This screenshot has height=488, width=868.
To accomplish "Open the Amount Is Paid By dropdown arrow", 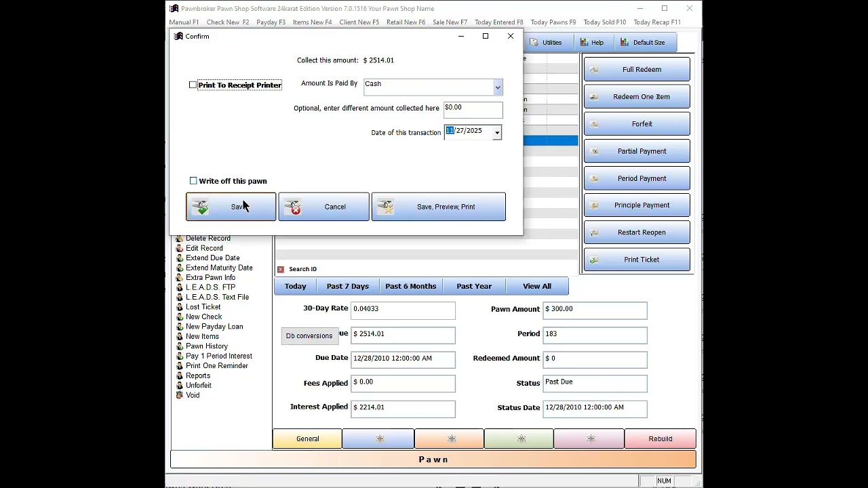I will [x=497, y=87].
